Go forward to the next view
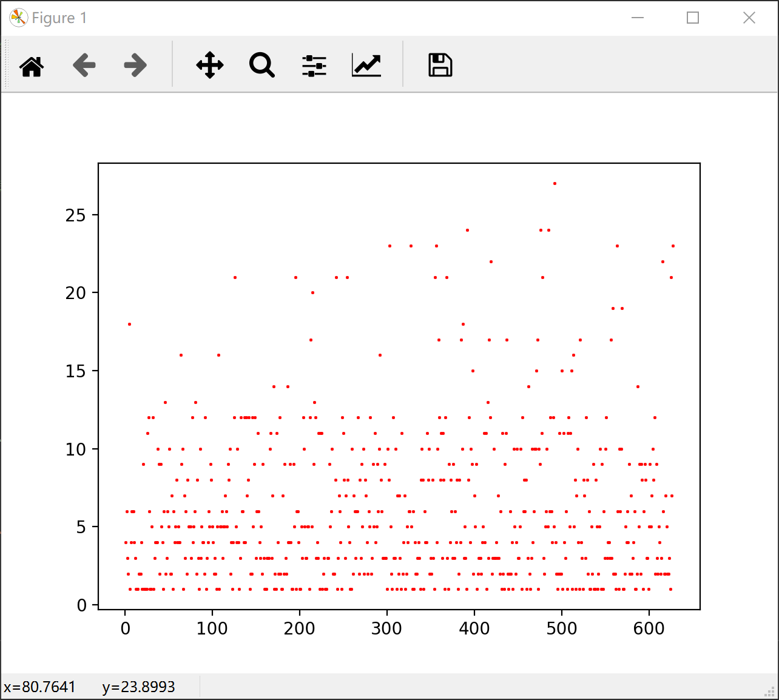 [x=135, y=66]
